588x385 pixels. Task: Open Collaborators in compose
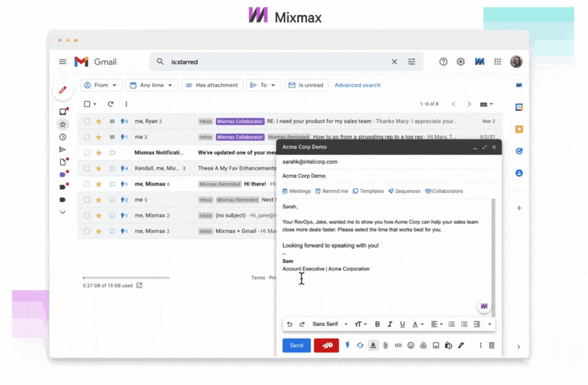(x=444, y=191)
